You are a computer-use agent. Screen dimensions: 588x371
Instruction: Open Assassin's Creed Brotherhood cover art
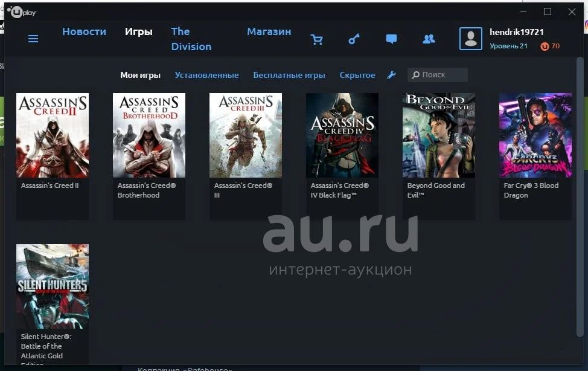[x=149, y=135]
